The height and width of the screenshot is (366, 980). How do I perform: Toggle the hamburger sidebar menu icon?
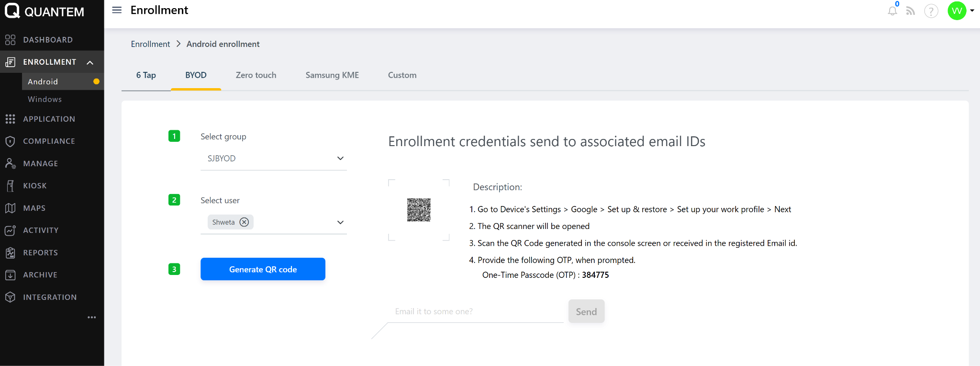coord(117,10)
